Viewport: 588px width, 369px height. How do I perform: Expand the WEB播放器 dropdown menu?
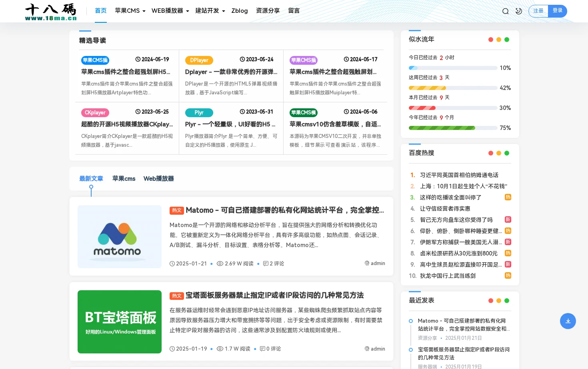tap(170, 11)
